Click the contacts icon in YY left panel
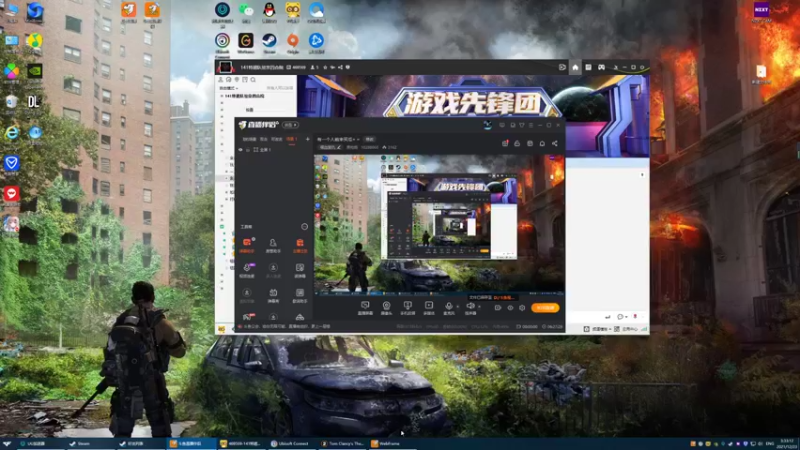The image size is (800, 450). [x=221, y=80]
